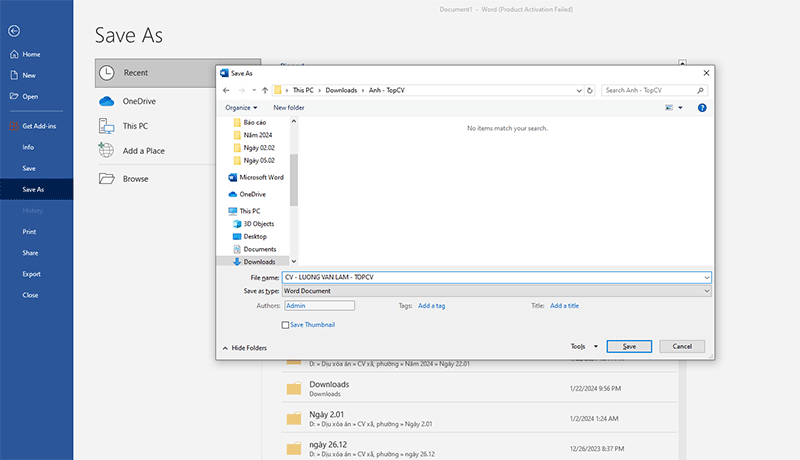This screenshot has width=800, height=460.
Task: Close the Save As dialog window
Action: (x=706, y=73)
